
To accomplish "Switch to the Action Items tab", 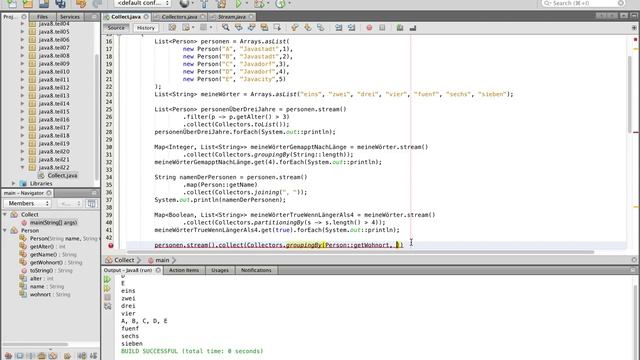I will [x=184, y=270].
